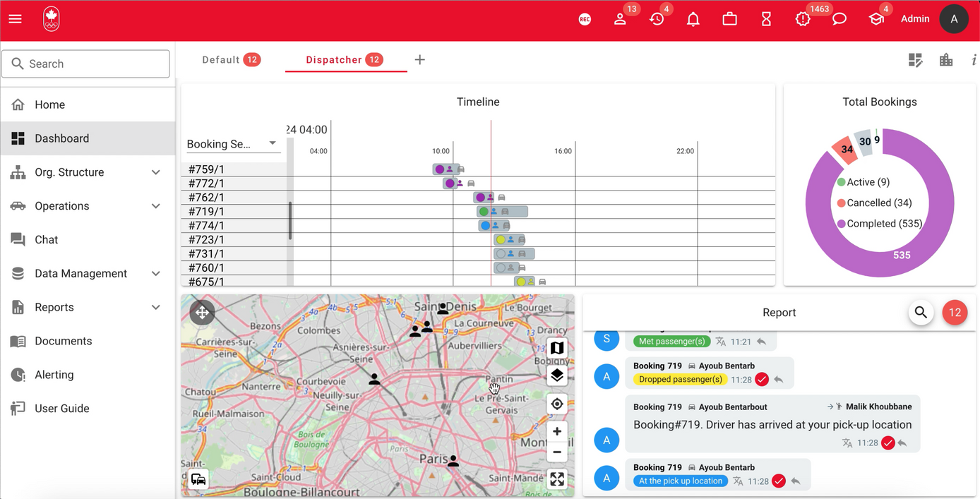
Task: Toggle Active (9) legend item
Action: coord(863,182)
